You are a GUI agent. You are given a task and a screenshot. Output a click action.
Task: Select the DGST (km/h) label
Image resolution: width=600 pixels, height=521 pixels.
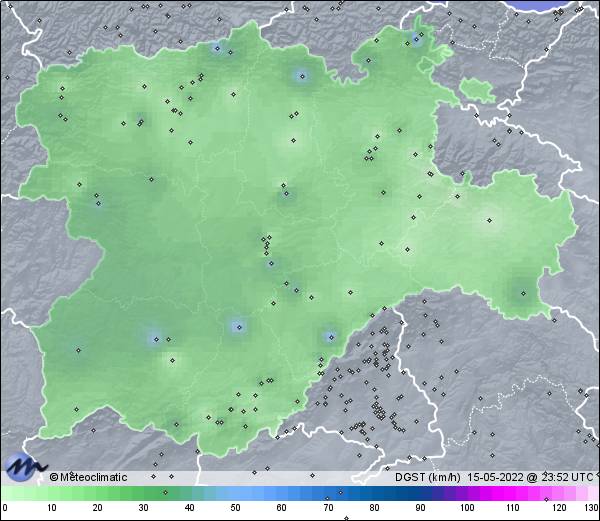pos(427,477)
